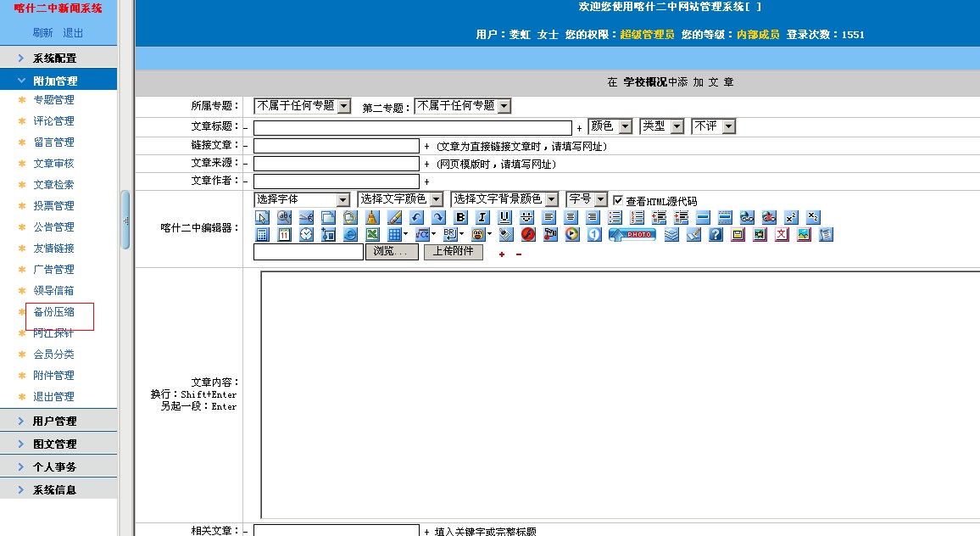Toggle bold formatting in editor

460,217
